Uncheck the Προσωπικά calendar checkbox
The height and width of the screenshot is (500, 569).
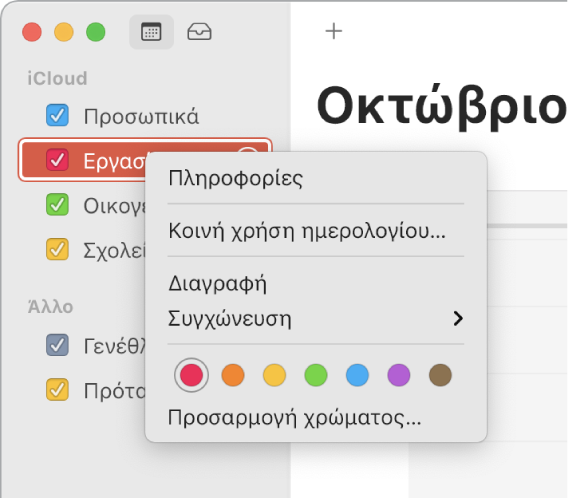(57, 115)
